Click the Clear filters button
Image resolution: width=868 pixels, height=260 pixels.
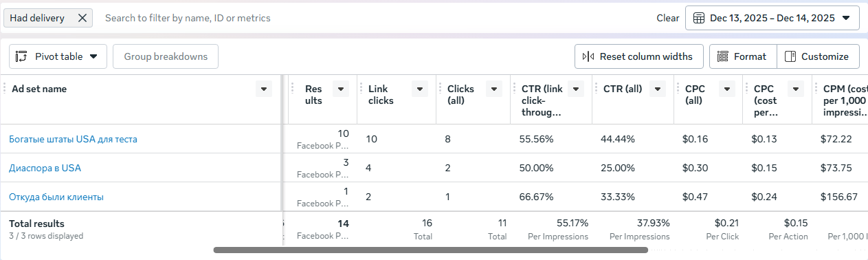(668, 18)
